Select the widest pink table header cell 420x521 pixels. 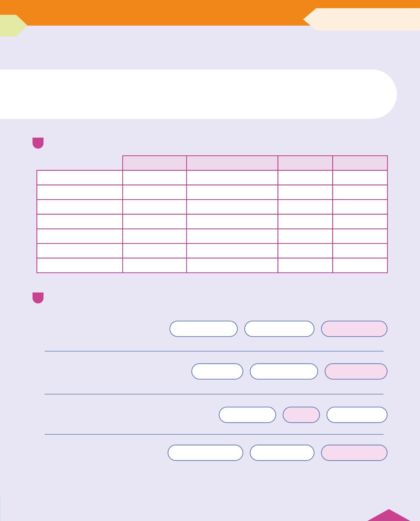pyautogui.click(x=232, y=163)
